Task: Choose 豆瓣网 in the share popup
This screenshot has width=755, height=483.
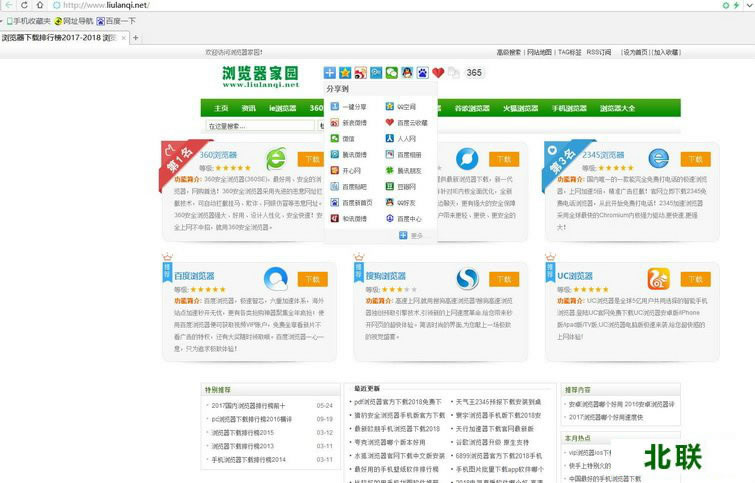Action: 401,186
